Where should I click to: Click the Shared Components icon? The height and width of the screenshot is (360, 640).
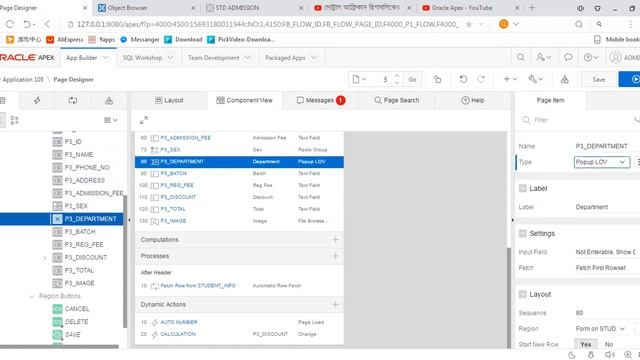click(x=564, y=79)
